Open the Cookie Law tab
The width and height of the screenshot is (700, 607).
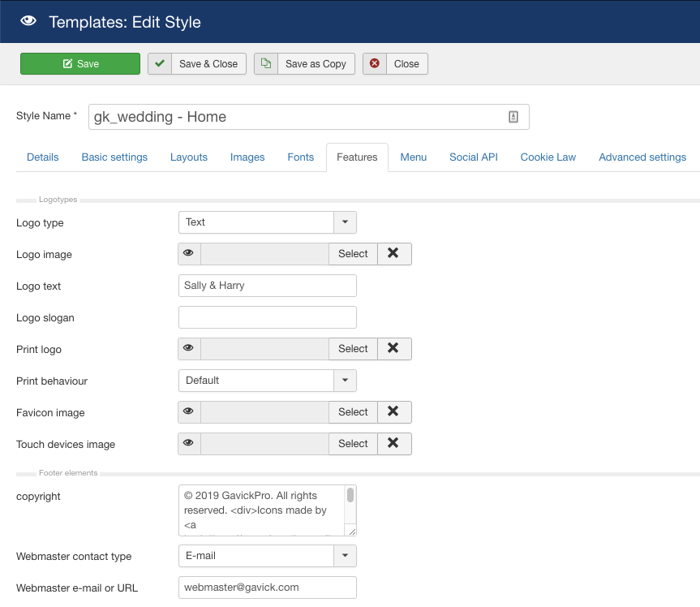(x=548, y=157)
